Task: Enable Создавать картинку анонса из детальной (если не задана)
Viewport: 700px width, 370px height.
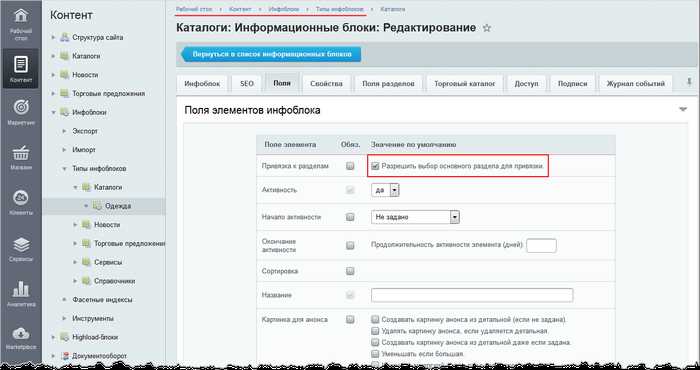Action: click(x=375, y=320)
